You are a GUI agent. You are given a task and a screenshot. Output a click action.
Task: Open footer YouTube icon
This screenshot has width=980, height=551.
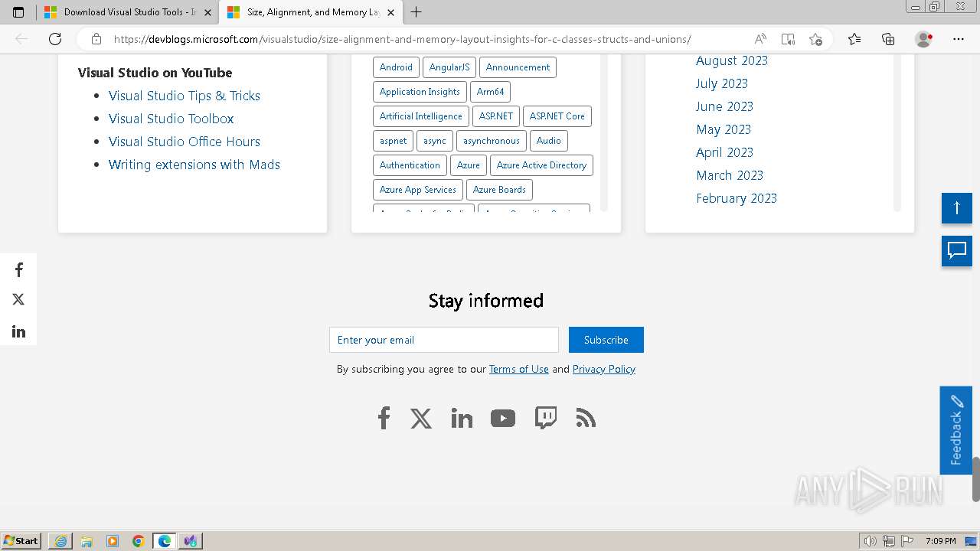tap(503, 418)
